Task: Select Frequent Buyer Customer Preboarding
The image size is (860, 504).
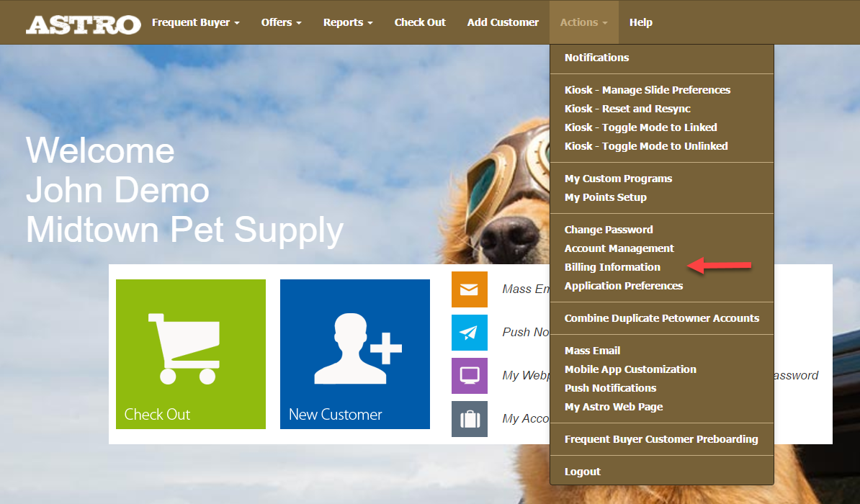Action: point(661,438)
